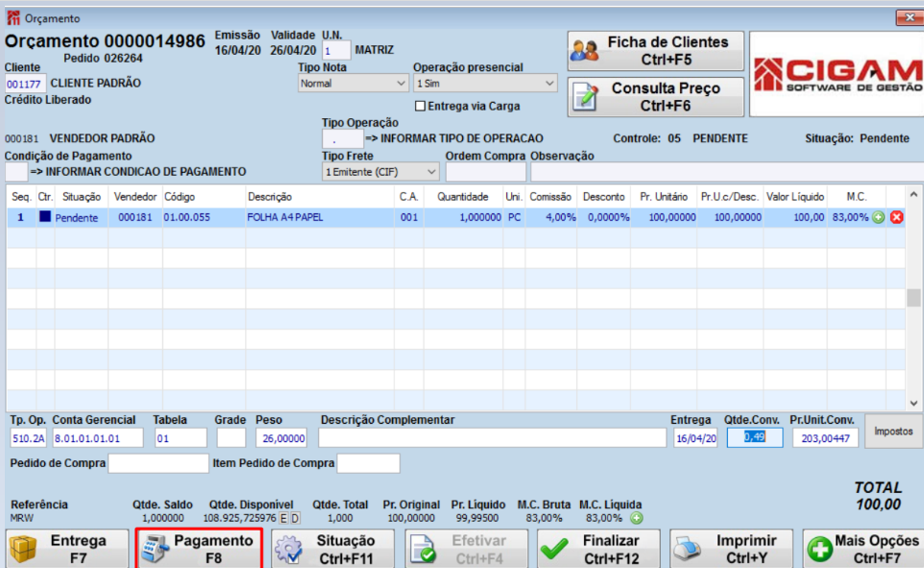Click green plus beside M.C. Líquida
The height and width of the screenshot is (568, 924).
[637, 518]
